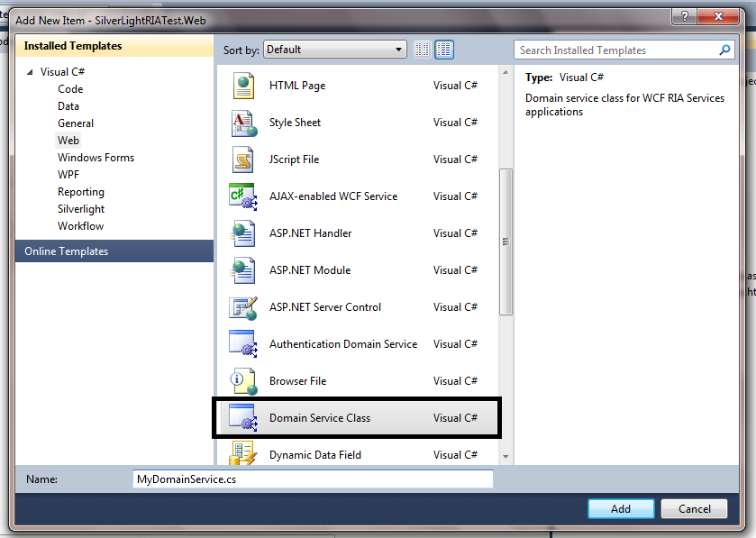Click the Authentication Domain Service name text
The image size is (756, 538).
(343, 344)
